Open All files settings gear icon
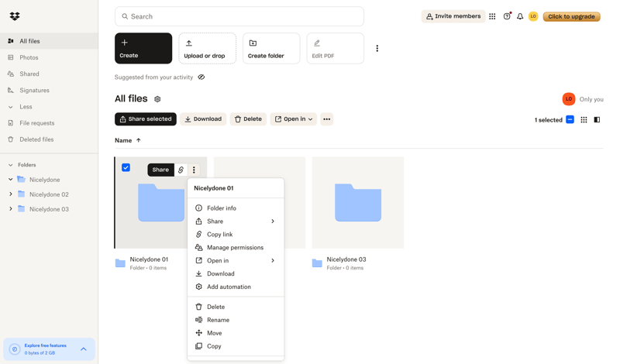 (157, 99)
